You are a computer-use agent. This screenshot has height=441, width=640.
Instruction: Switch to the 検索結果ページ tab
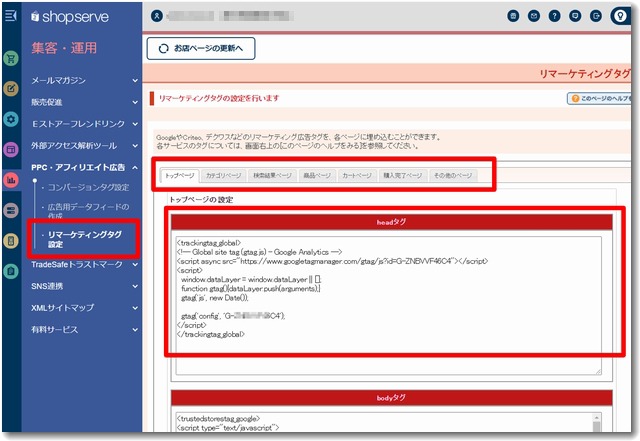[272, 176]
